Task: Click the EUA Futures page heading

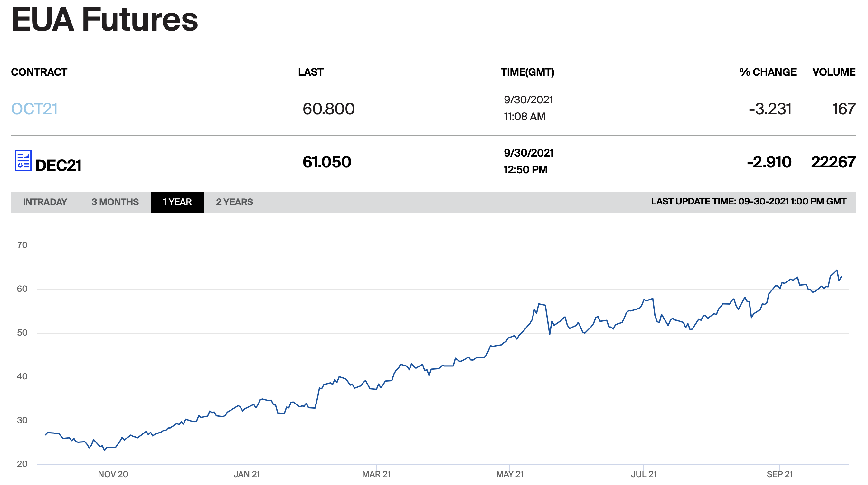Action: tap(105, 20)
